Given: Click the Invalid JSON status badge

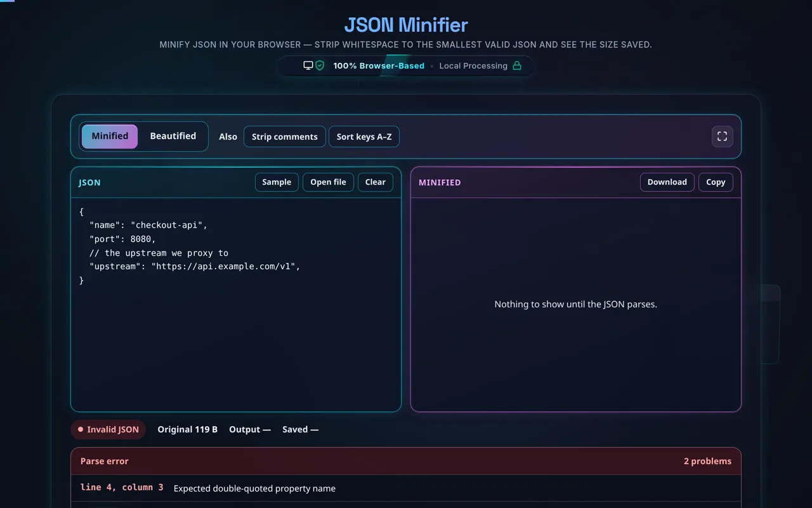Looking at the screenshot, I should point(108,430).
